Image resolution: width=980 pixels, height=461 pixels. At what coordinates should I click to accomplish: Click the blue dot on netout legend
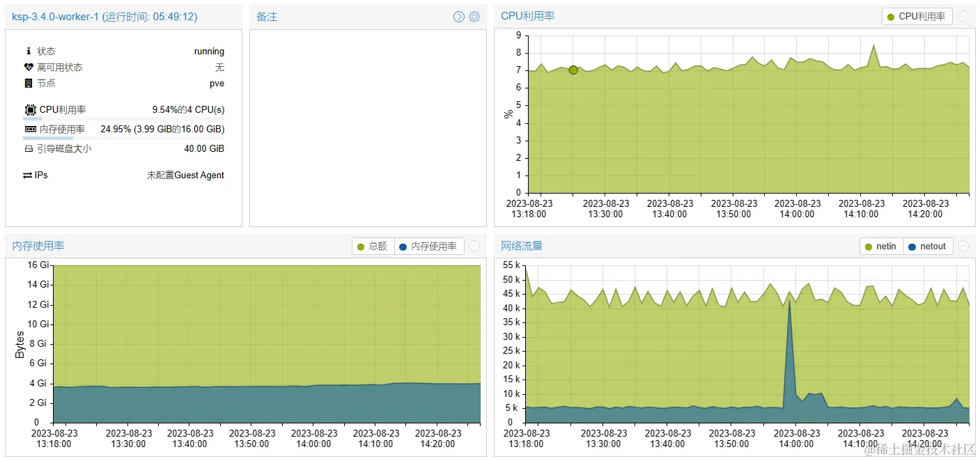pyautogui.click(x=912, y=247)
